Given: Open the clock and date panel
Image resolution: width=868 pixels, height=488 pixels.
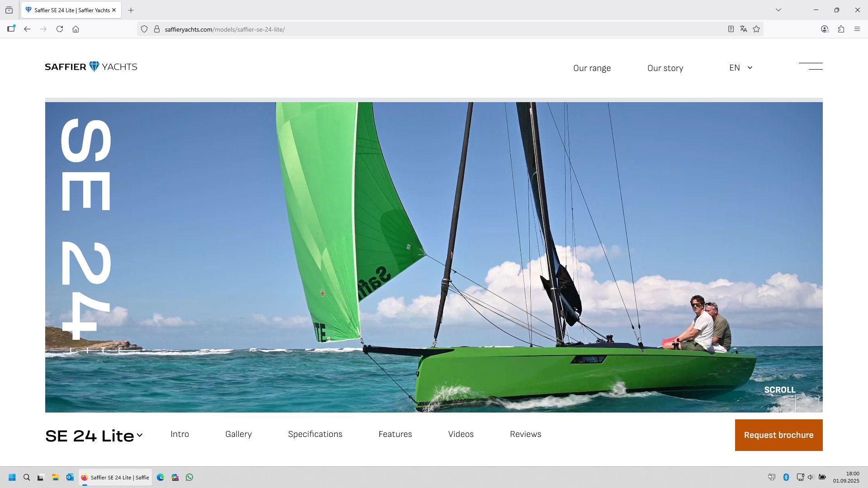Looking at the screenshot, I should point(846,477).
